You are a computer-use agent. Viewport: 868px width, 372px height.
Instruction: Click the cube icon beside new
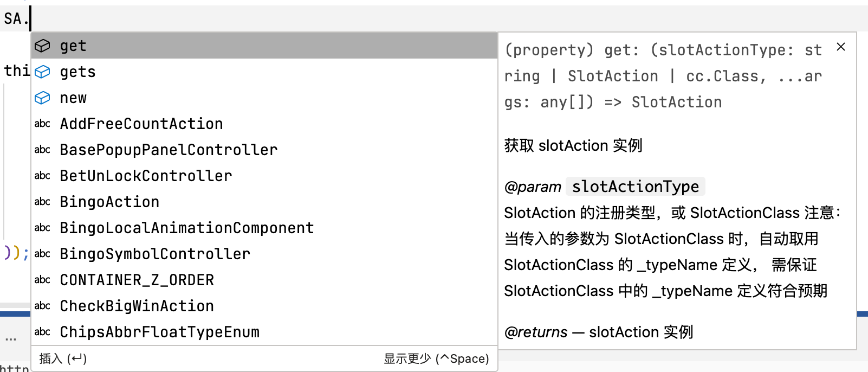pos(42,98)
